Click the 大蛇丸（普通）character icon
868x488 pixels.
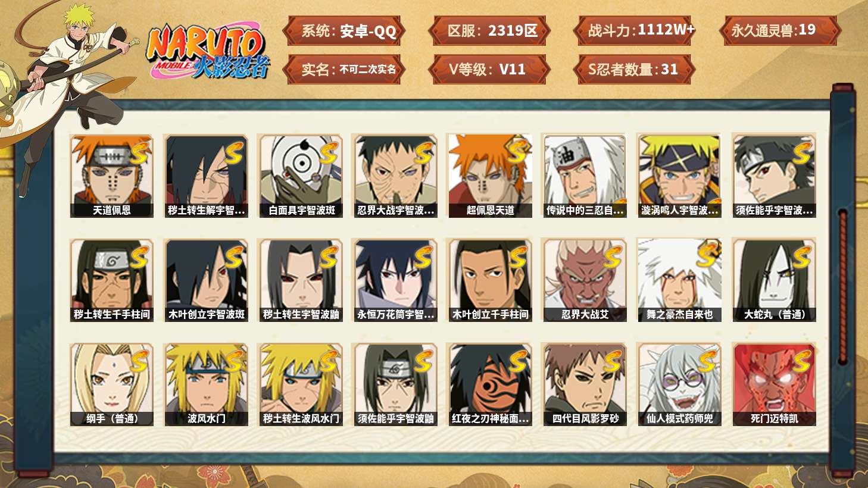[x=774, y=280]
